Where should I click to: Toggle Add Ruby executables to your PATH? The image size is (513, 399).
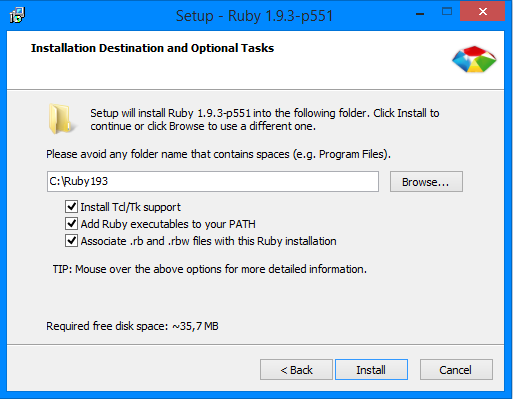pos(71,224)
